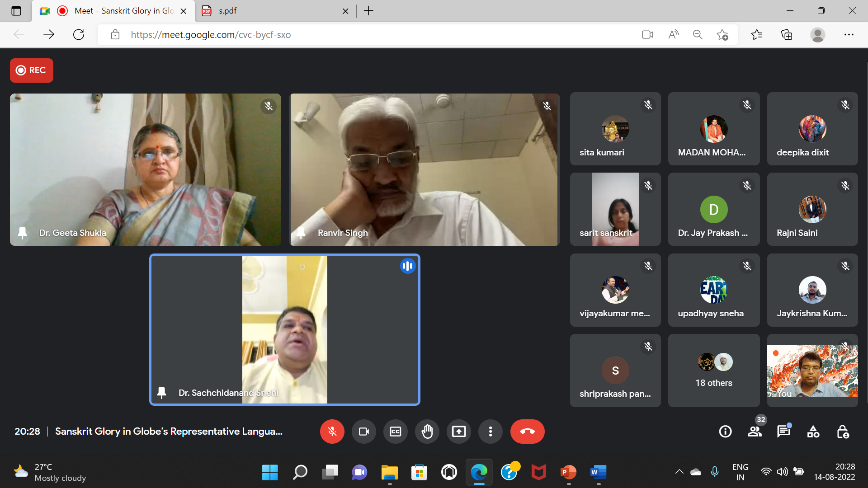Raise hand in the meeting
The height and width of the screenshot is (488, 868).
(x=427, y=432)
